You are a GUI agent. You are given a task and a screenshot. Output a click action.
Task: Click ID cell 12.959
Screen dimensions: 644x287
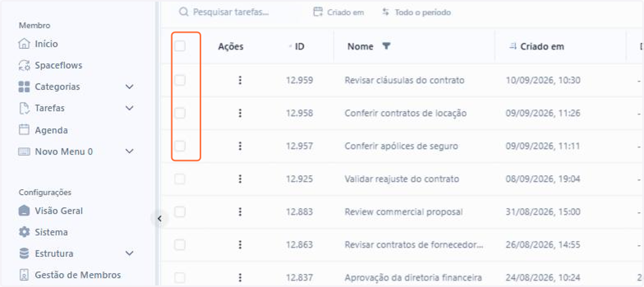pyautogui.click(x=299, y=80)
